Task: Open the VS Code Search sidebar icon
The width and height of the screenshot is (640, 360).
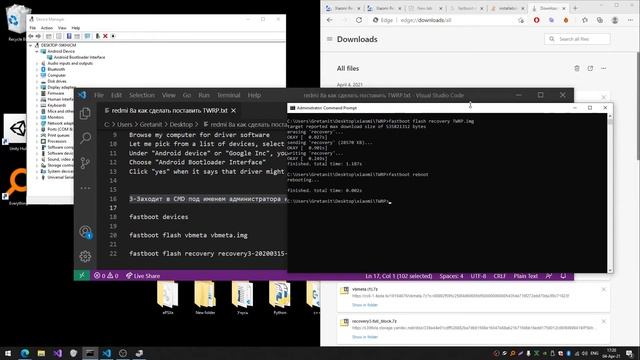Action: coord(85,138)
